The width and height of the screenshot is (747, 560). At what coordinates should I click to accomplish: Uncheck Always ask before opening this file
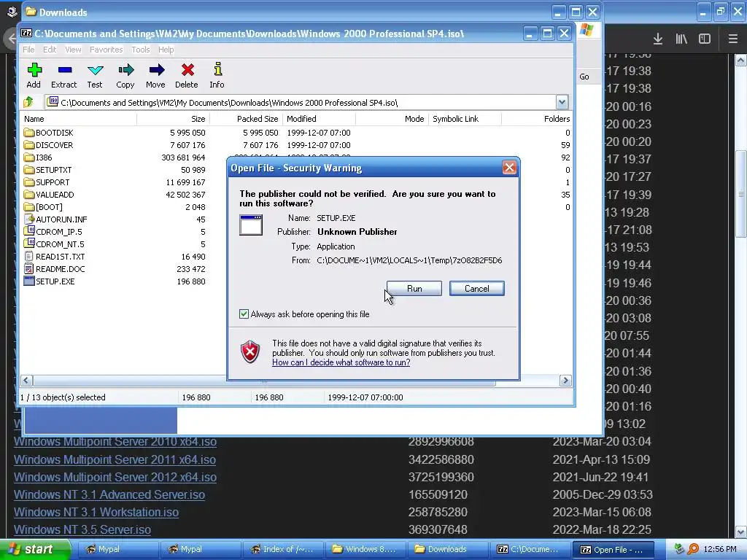(244, 314)
